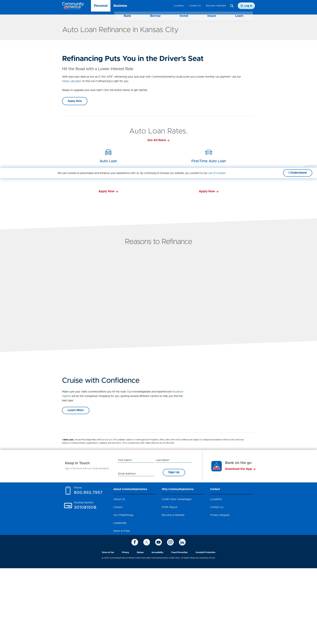Viewport: 317px width, 644px height.
Task: Click the Learn More button
Action: [75, 410]
